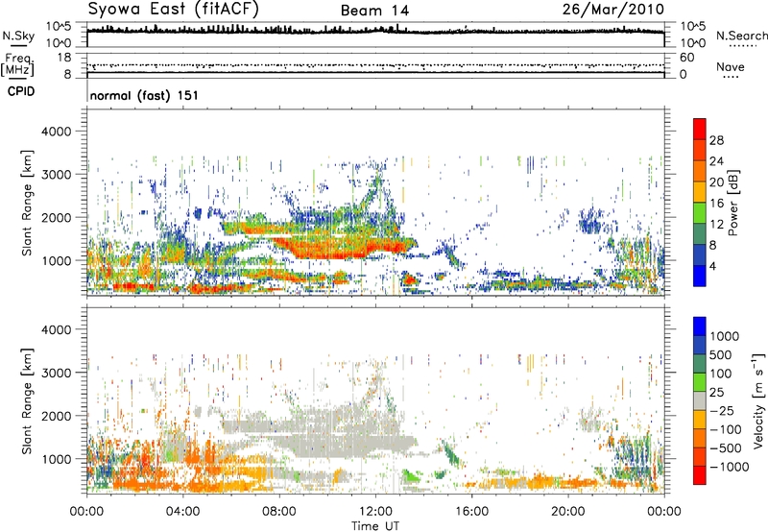Click the 'Syowa East (fitACF)' title
The height and width of the screenshot is (532, 768).
(x=173, y=10)
